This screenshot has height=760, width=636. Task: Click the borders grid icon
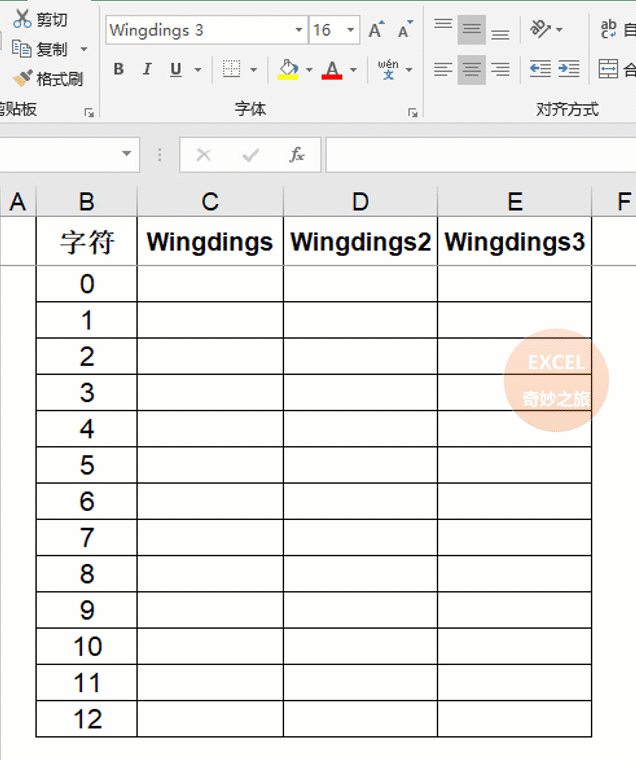coord(231,69)
